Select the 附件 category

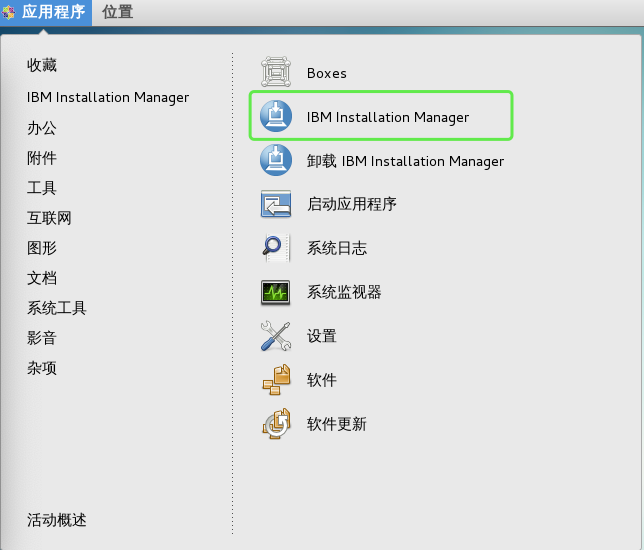[x=42, y=158]
